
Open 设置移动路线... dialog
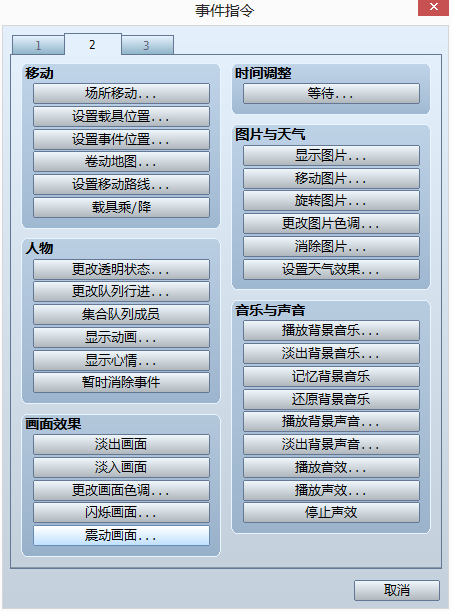[x=121, y=184]
